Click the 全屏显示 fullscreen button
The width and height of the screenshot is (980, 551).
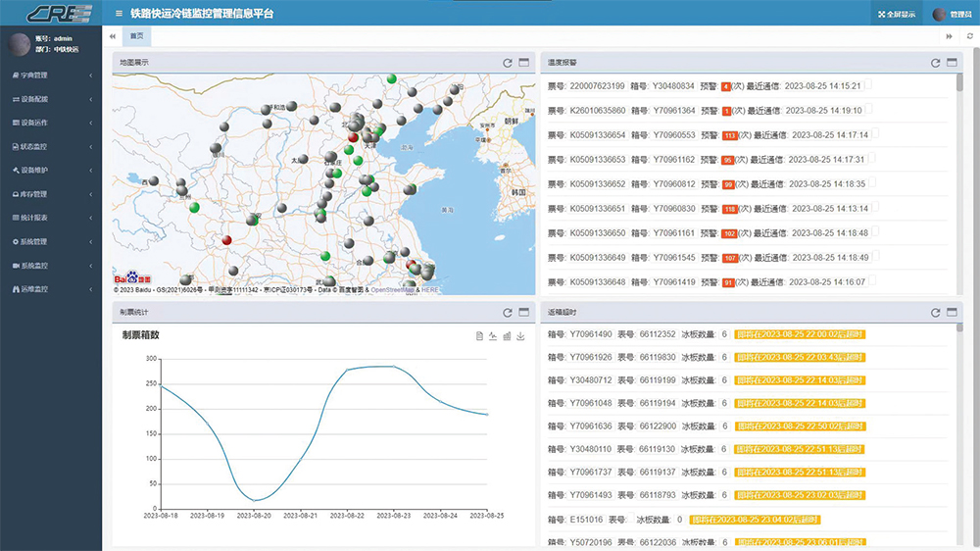tap(897, 14)
